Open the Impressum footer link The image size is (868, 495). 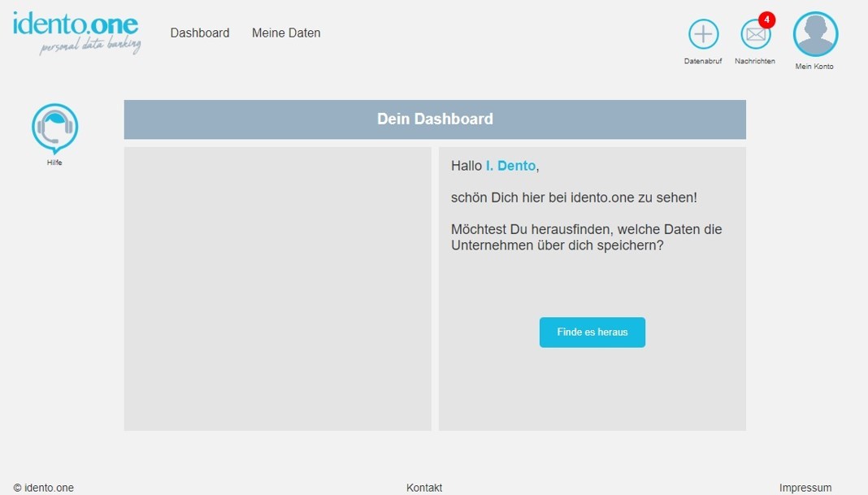tap(805, 488)
